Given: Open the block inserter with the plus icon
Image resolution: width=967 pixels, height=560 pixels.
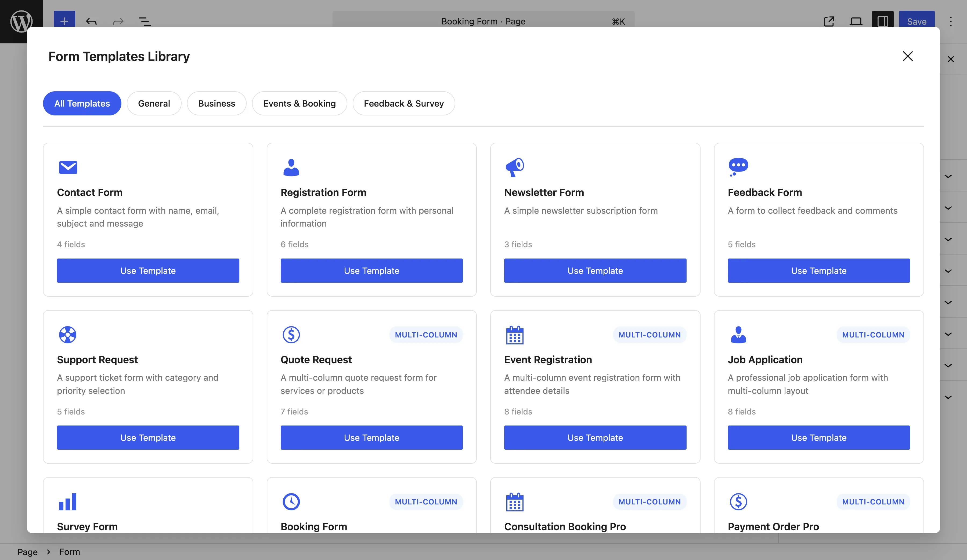Looking at the screenshot, I should point(64,21).
